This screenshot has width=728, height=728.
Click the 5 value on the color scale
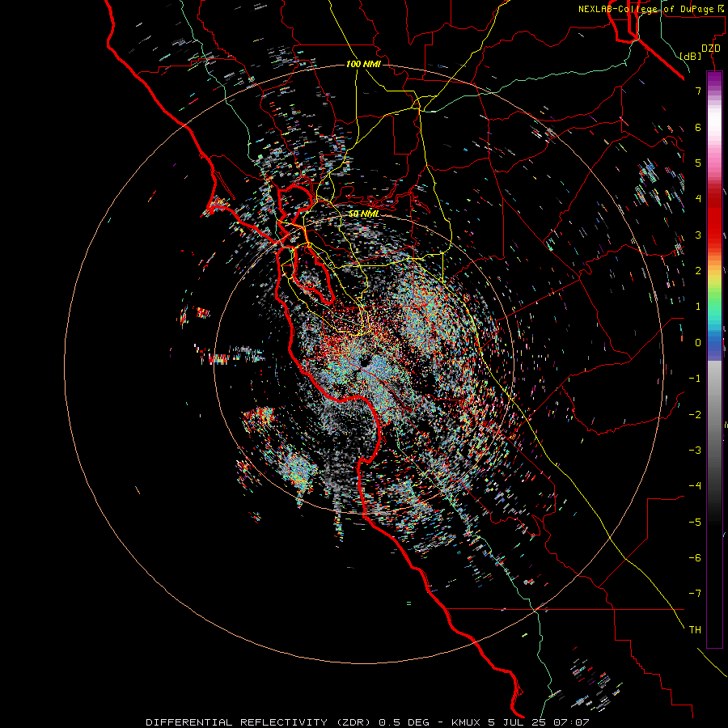click(698, 163)
